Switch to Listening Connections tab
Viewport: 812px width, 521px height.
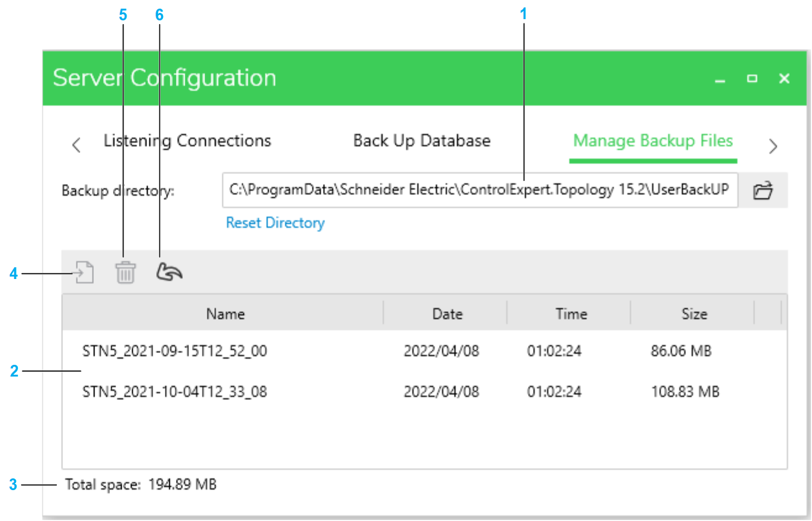[187, 141]
